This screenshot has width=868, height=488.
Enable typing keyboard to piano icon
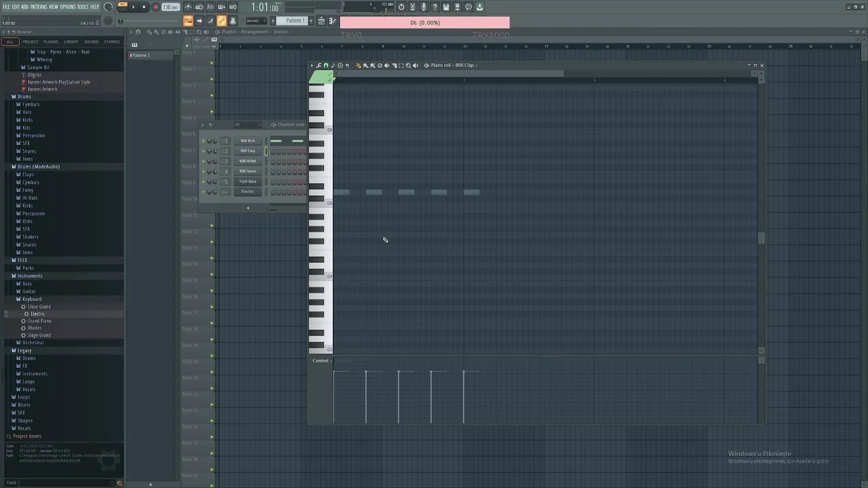(x=189, y=21)
